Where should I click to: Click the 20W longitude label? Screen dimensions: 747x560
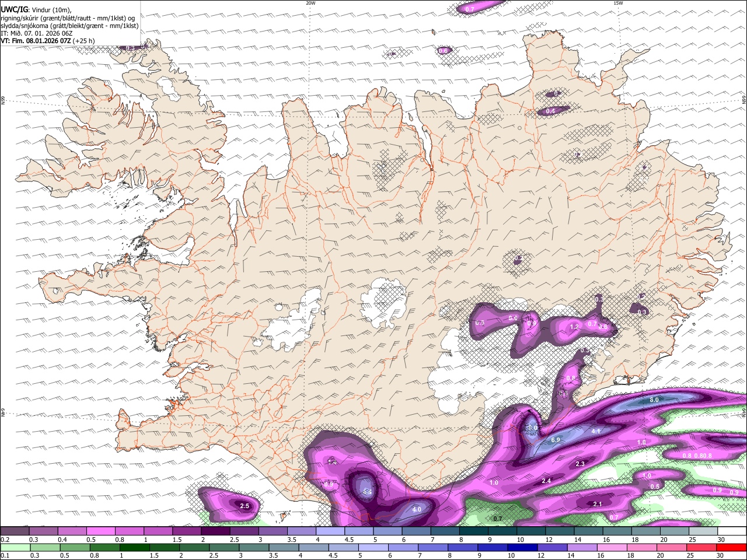click(310, 3)
